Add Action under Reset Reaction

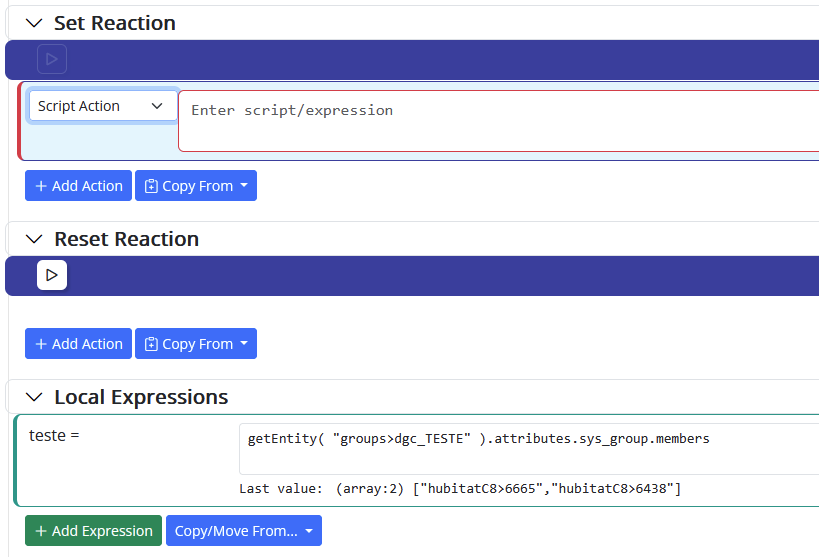click(78, 343)
